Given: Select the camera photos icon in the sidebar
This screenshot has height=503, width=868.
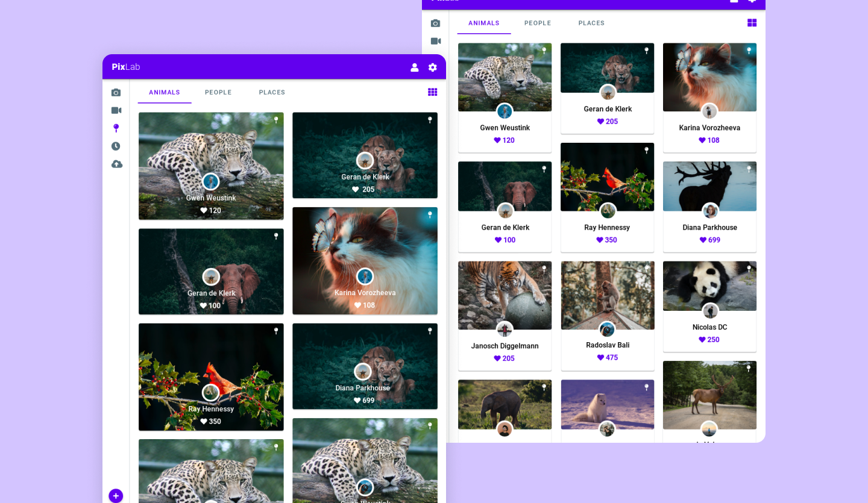Looking at the screenshot, I should (x=116, y=92).
